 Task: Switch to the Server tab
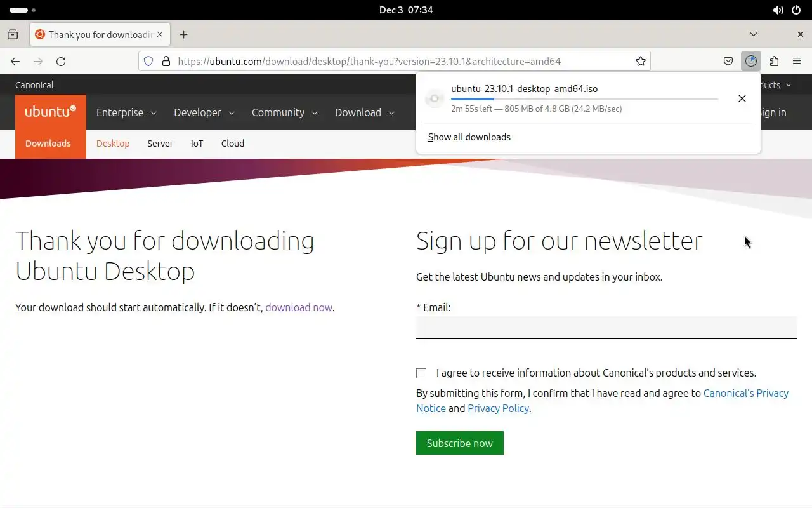tap(160, 144)
